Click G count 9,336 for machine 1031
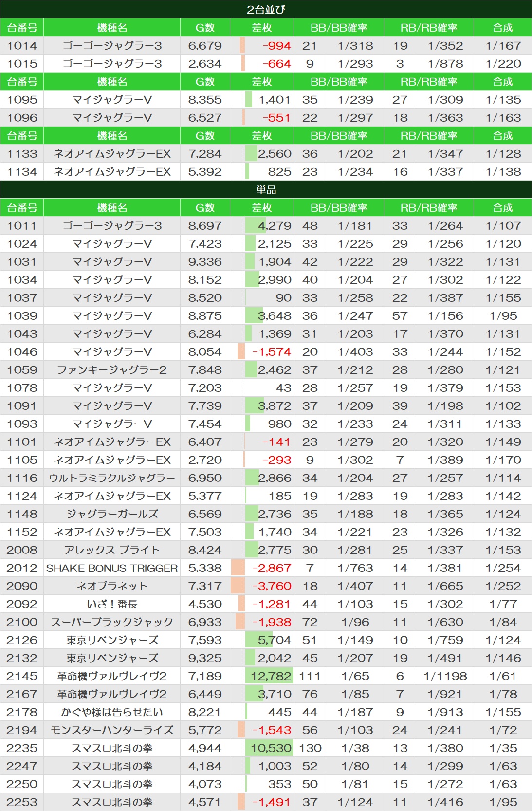 (205, 262)
